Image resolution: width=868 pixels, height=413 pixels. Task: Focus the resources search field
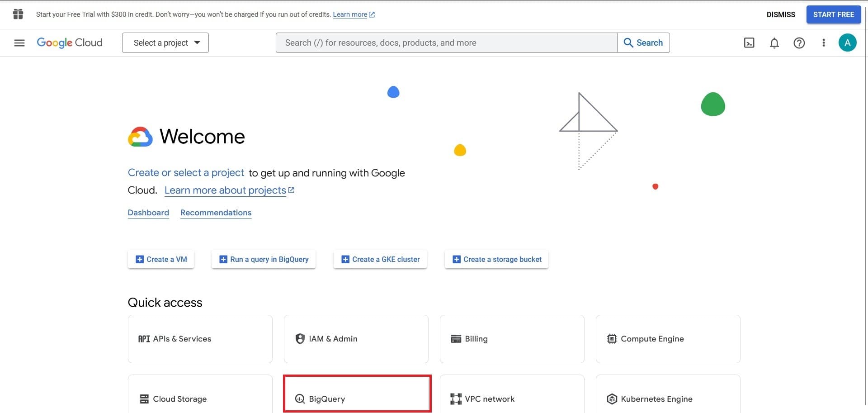(446, 43)
